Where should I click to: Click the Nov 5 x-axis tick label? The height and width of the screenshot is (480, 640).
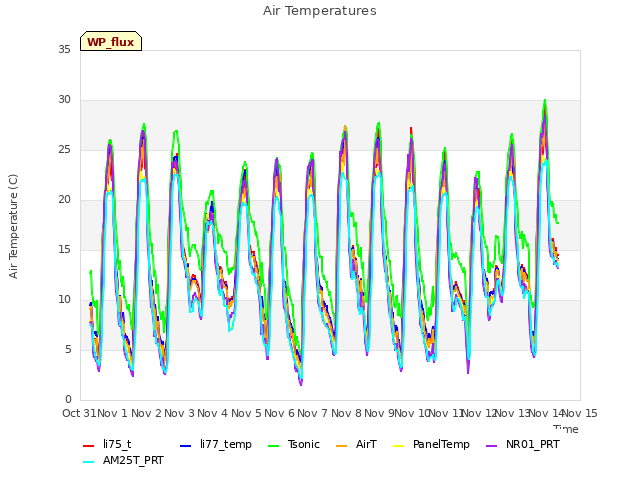click(247, 413)
